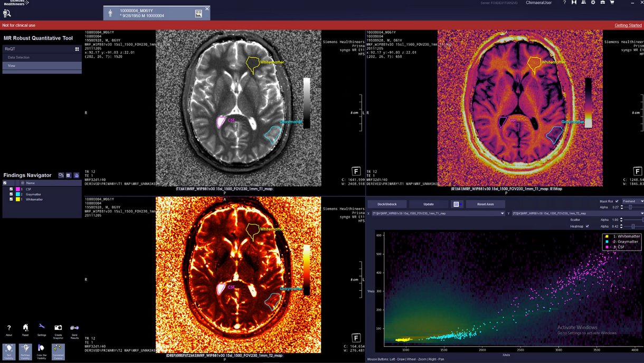Toggle the select-all findings header checkbox
Screen dimensions: 644x363
click(x=5, y=183)
